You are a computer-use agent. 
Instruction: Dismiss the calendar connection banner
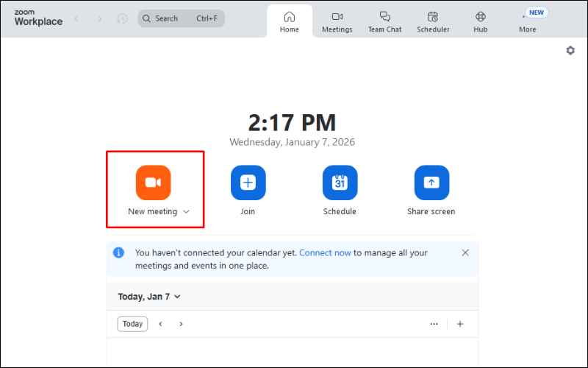465,252
